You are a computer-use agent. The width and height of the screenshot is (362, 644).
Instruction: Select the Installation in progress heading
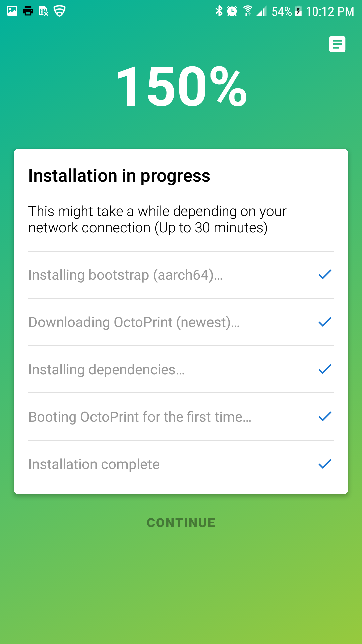point(119,176)
